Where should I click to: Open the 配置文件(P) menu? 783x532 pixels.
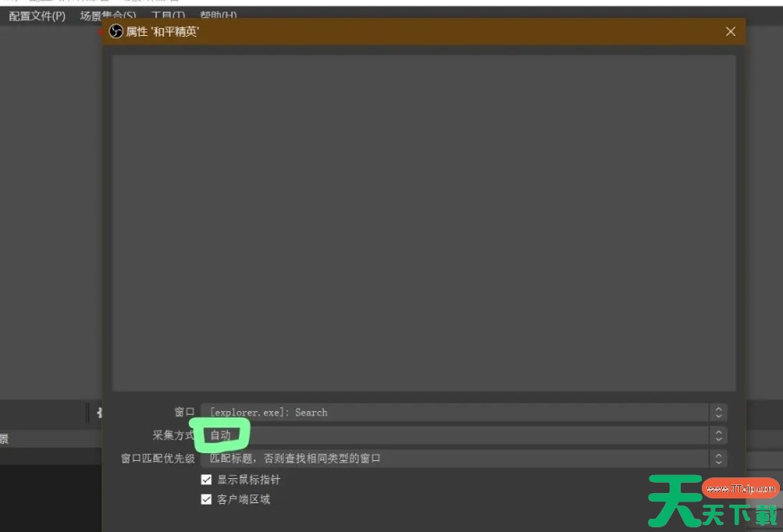(37, 16)
